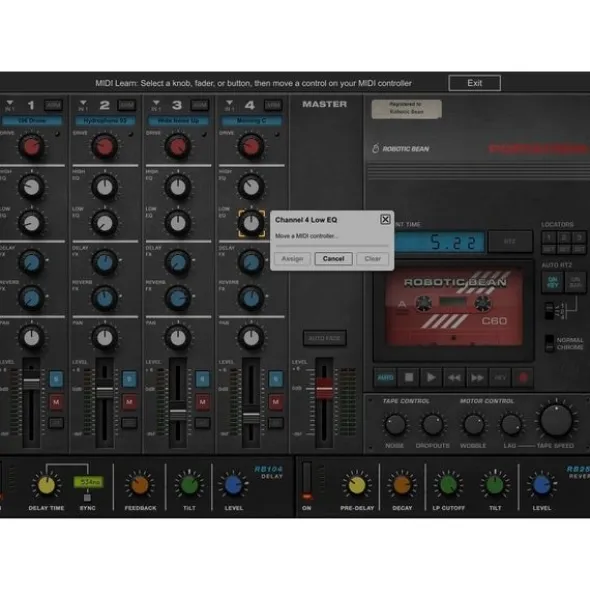The image size is (590, 591).
Task: Click the blue 5.22 time counter display
Action: point(440,242)
